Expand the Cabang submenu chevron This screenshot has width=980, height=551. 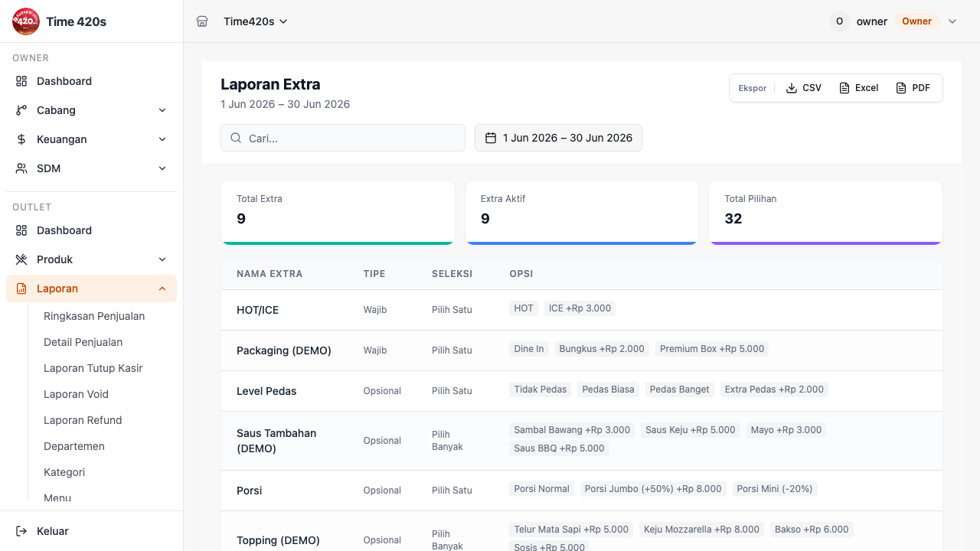pyautogui.click(x=162, y=110)
